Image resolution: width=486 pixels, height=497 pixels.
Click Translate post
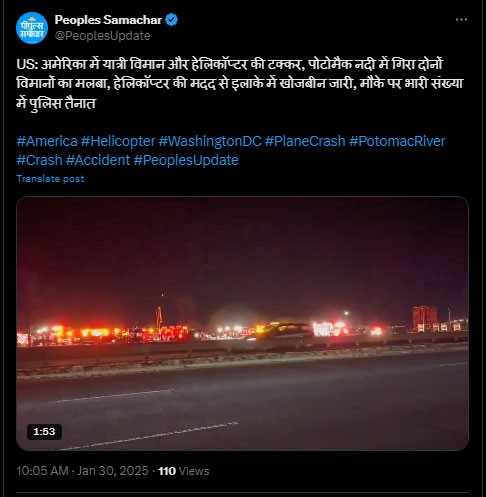pyautogui.click(x=50, y=179)
